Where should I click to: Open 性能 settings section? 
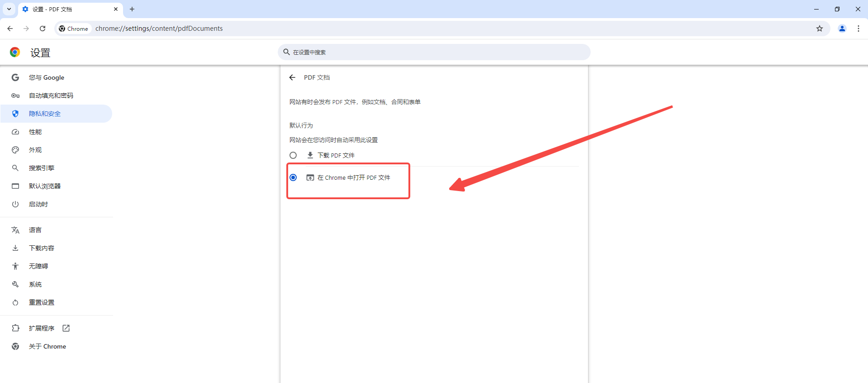(57, 132)
